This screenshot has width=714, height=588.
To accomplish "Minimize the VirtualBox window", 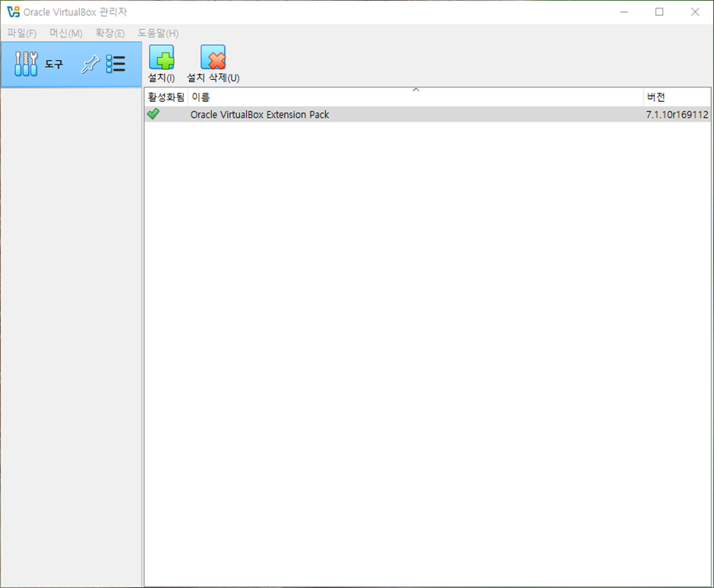I will [624, 12].
